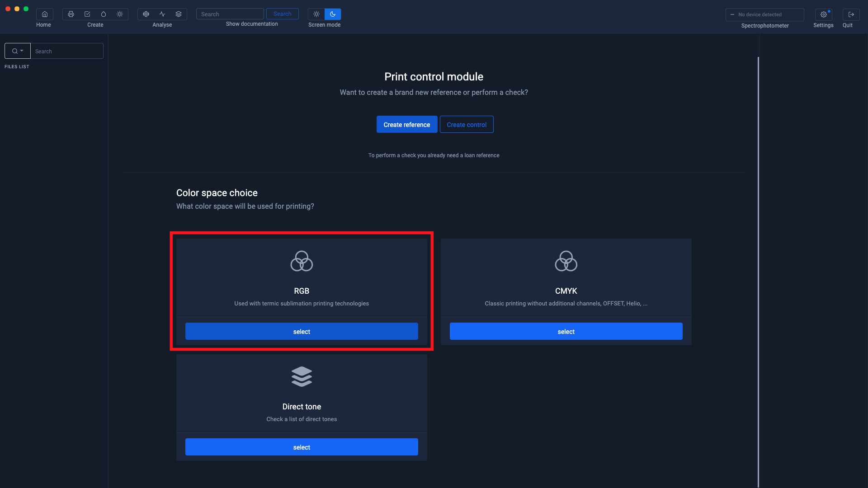Select the CMYK color space
Viewport: 868px width, 488px height.
pyautogui.click(x=566, y=331)
